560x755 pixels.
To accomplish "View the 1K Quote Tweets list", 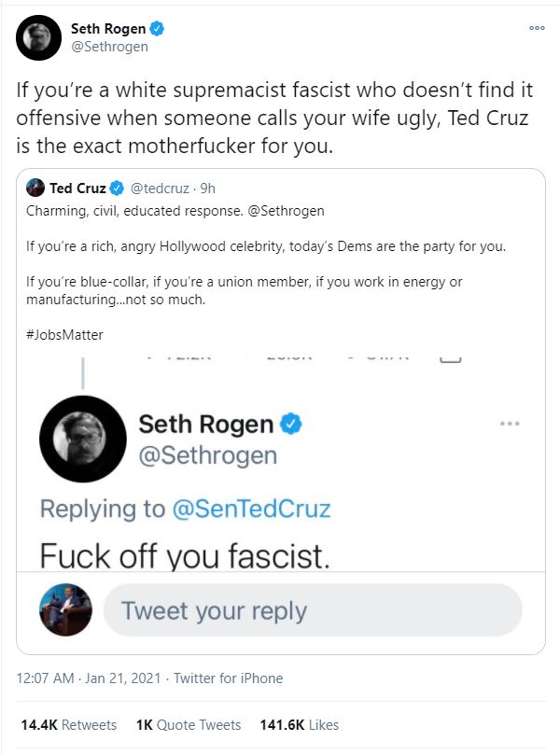I will click(188, 724).
